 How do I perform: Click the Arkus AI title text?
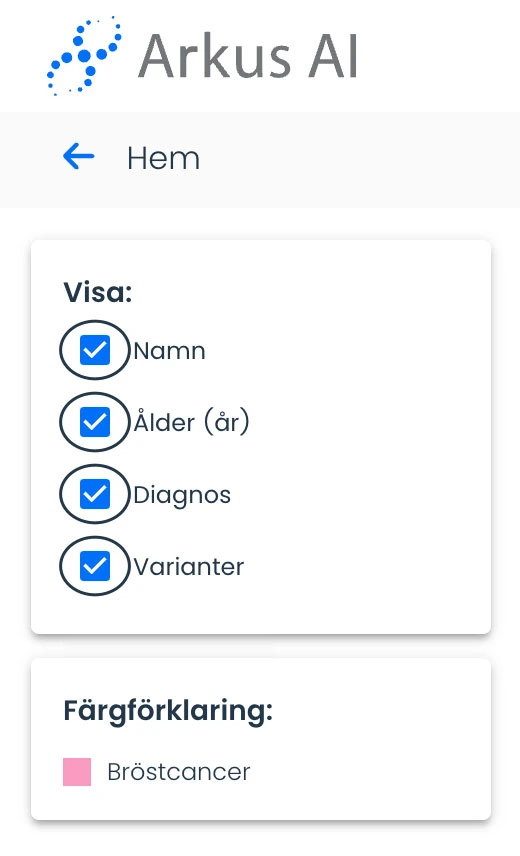tap(248, 56)
